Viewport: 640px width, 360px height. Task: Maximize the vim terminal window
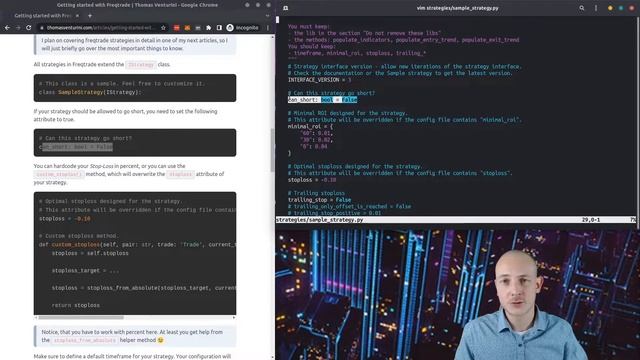point(621,8)
